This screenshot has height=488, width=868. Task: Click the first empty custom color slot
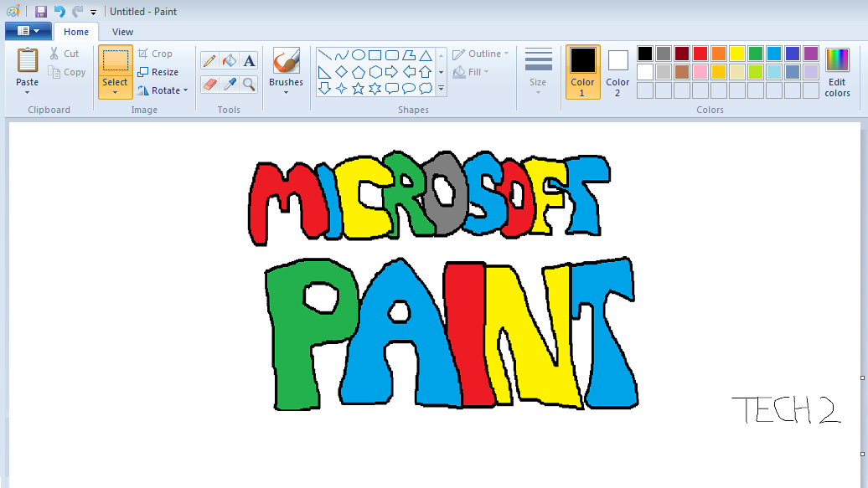pyautogui.click(x=645, y=90)
